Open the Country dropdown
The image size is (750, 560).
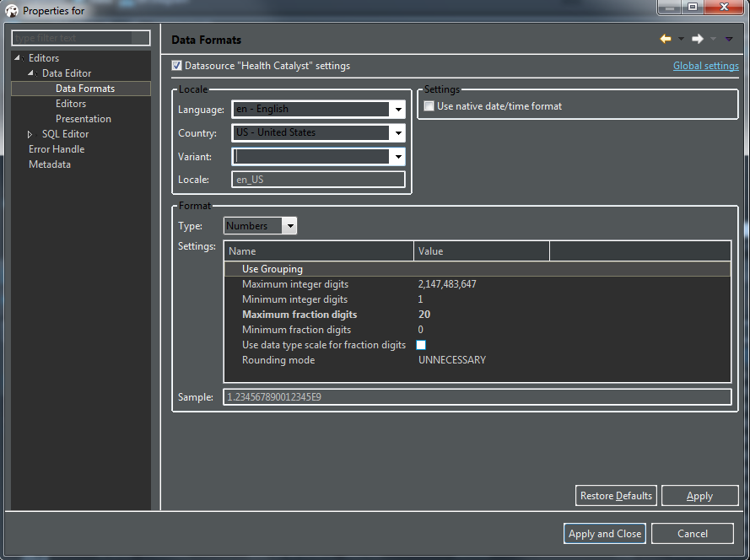(397, 132)
